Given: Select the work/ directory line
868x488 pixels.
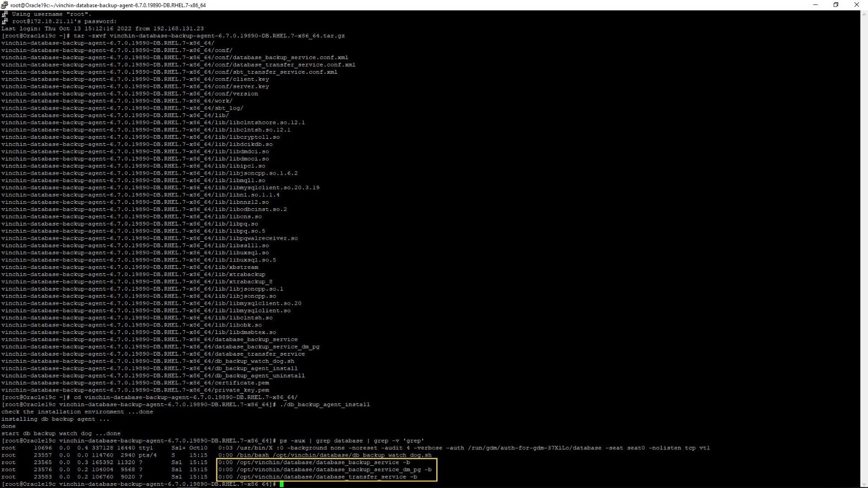Looking at the screenshot, I should tap(117, 101).
